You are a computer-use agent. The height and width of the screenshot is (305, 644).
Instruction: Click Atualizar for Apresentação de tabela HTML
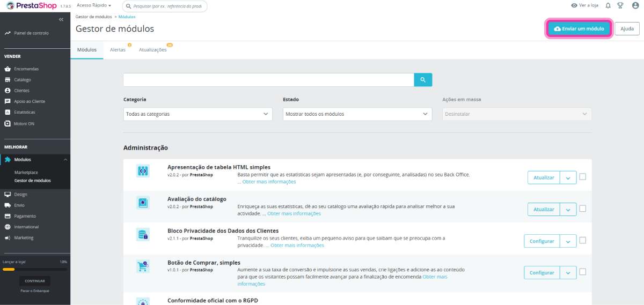544,177
